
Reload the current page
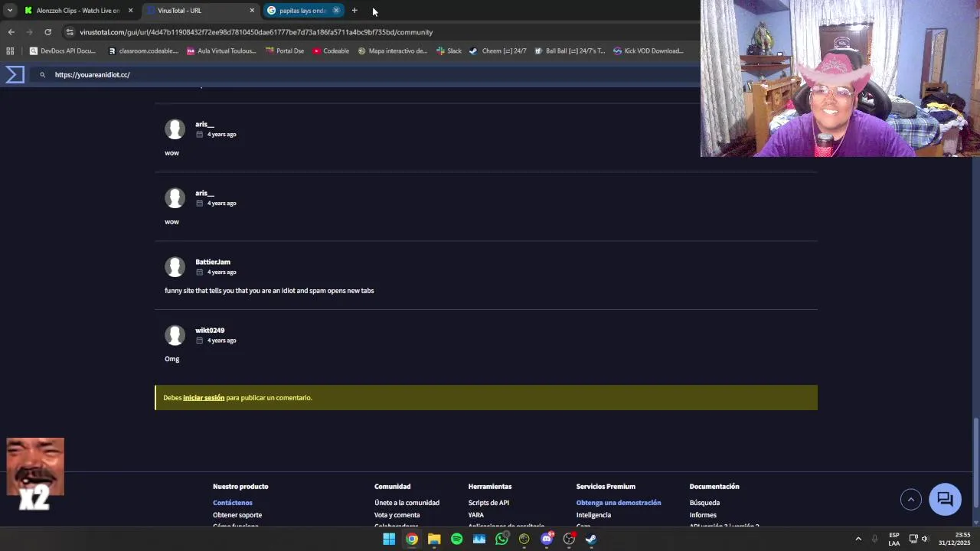[x=47, y=32]
